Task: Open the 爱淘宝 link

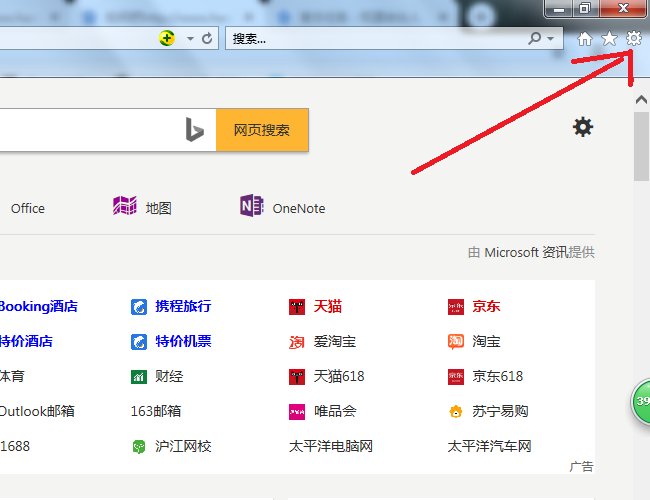Action: click(x=335, y=341)
